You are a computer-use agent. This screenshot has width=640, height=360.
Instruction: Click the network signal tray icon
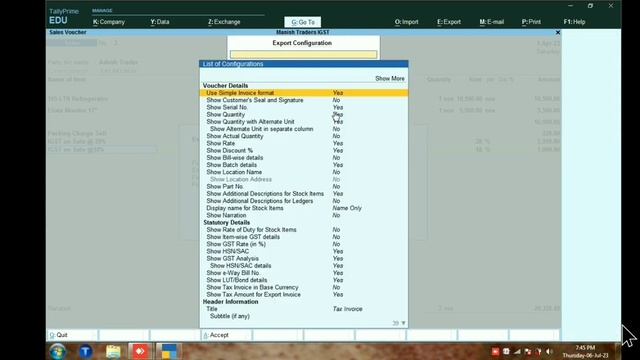click(517, 351)
